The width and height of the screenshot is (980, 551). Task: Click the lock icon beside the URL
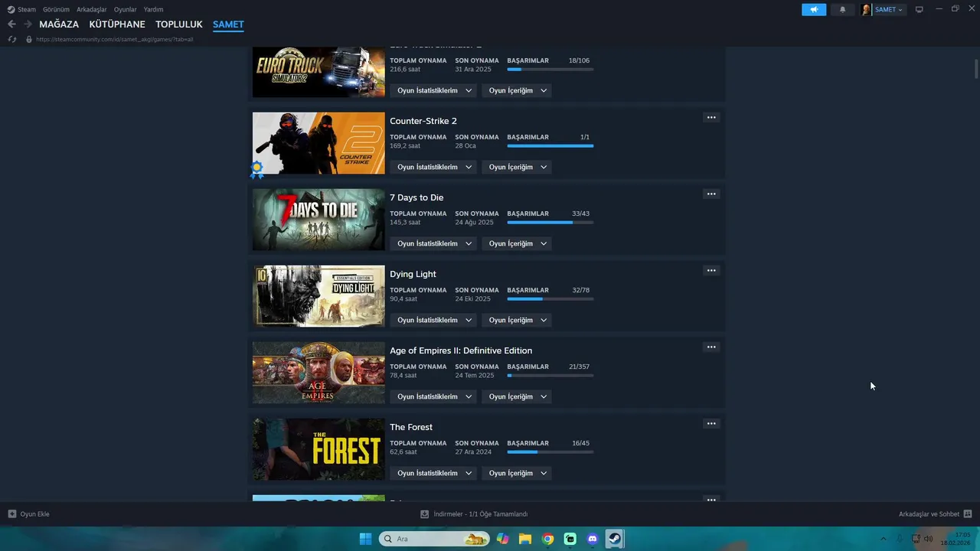tap(29, 39)
